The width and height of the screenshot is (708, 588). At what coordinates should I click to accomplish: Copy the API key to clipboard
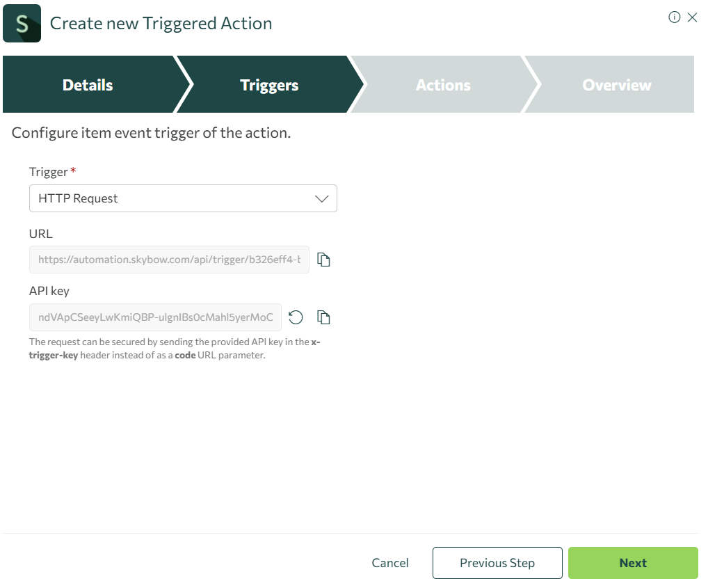[323, 317]
